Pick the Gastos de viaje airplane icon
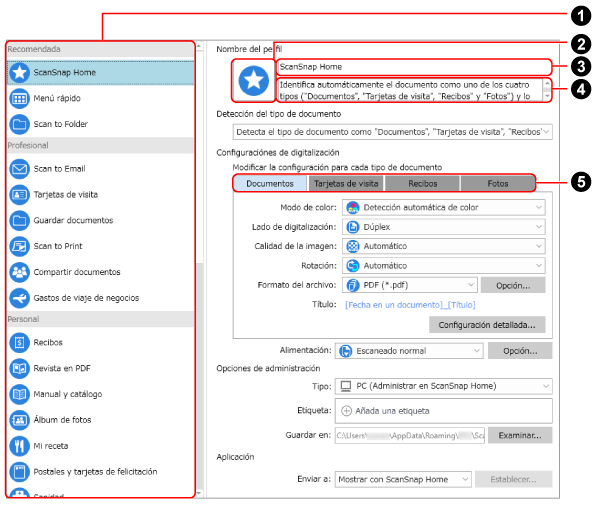Viewport: 596px width, 517px height. click(x=19, y=298)
